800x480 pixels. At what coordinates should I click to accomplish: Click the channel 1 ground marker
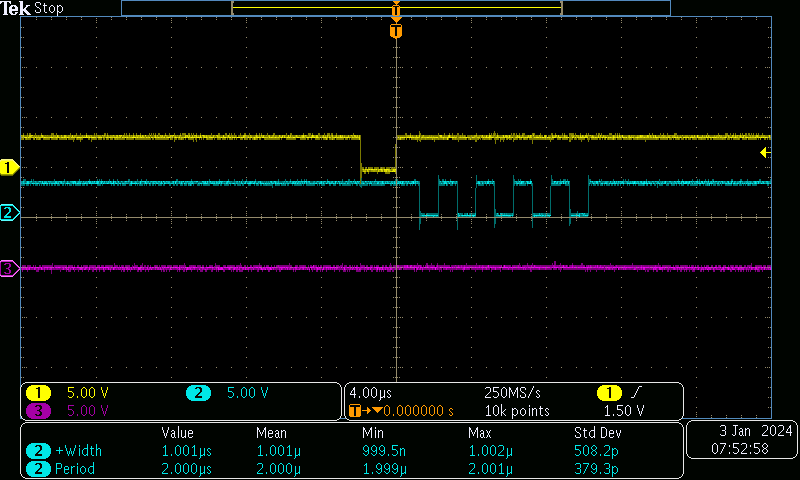(9, 167)
